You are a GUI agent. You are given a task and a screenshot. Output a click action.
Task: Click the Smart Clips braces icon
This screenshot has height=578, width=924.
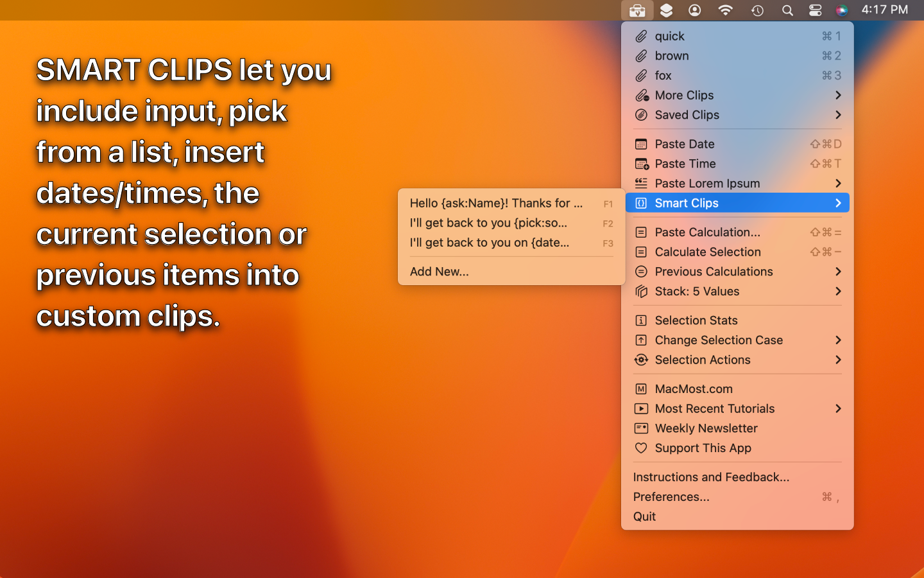(x=641, y=203)
